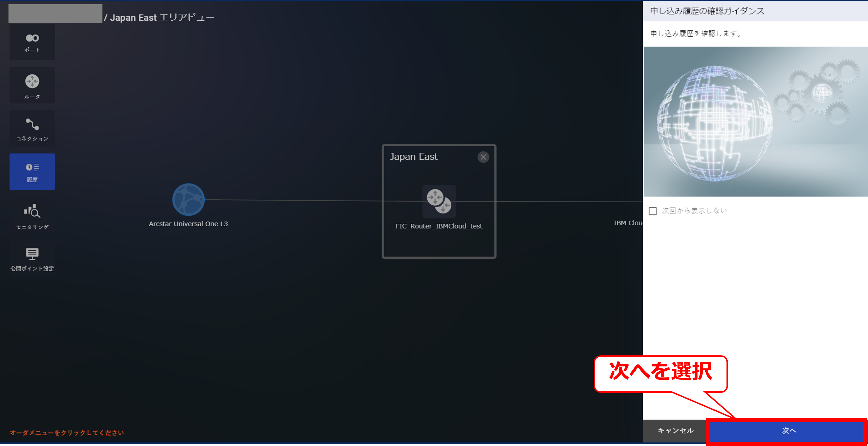
Task: Open the ルータ (Router) sidebar menu
Action: (32, 86)
